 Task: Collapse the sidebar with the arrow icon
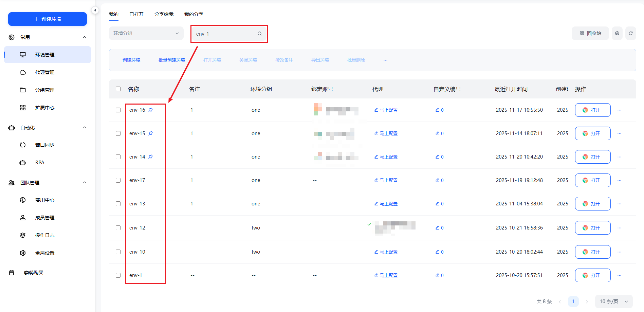(x=95, y=10)
